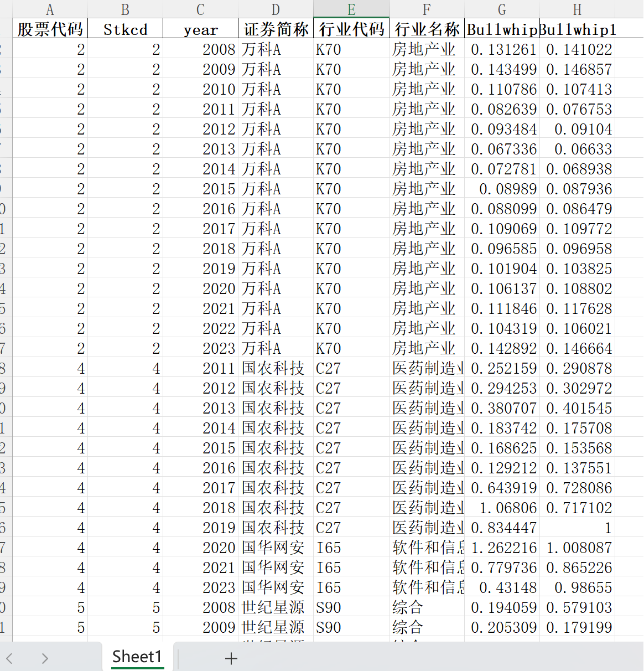Select the cell with value 0.141022
The height and width of the screenshot is (671, 644).
pyautogui.click(x=577, y=49)
